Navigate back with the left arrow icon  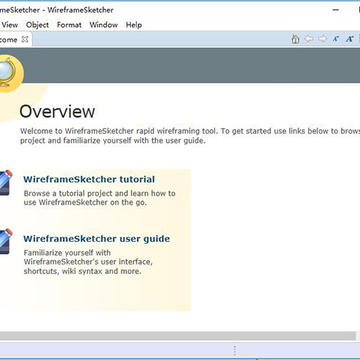tap(309, 39)
